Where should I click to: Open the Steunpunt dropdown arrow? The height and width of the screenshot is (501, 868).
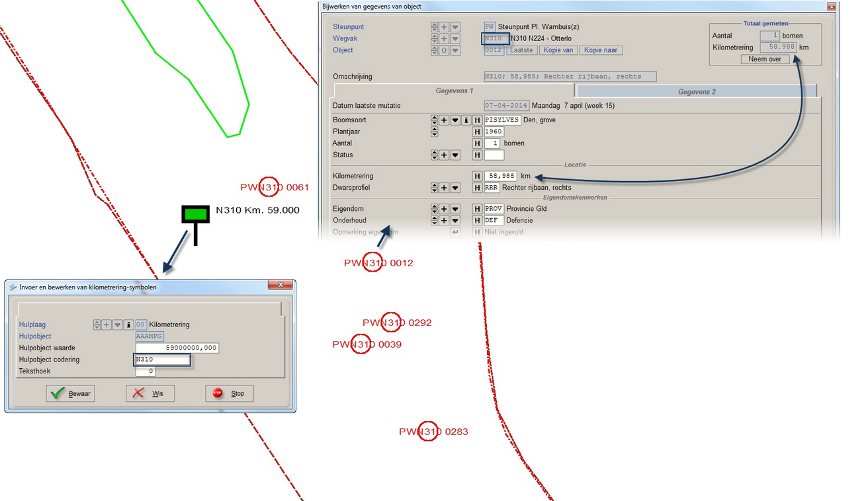point(455,27)
